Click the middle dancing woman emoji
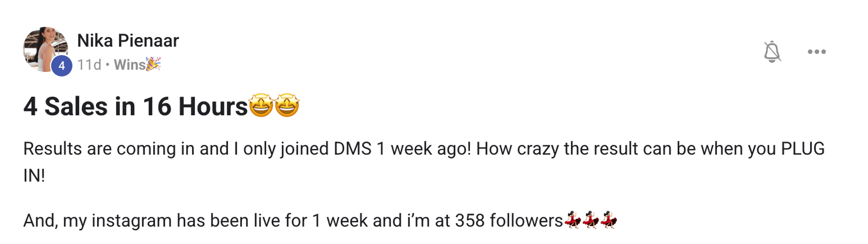 (590, 221)
